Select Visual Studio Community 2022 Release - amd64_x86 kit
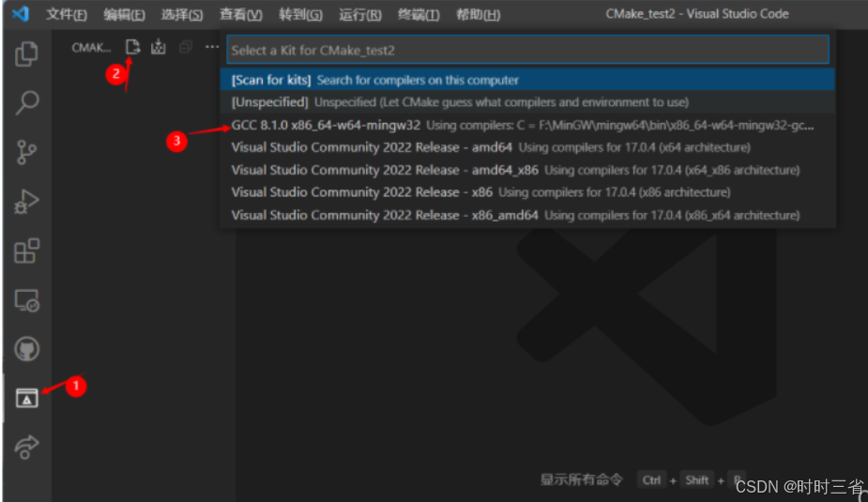 [527, 170]
